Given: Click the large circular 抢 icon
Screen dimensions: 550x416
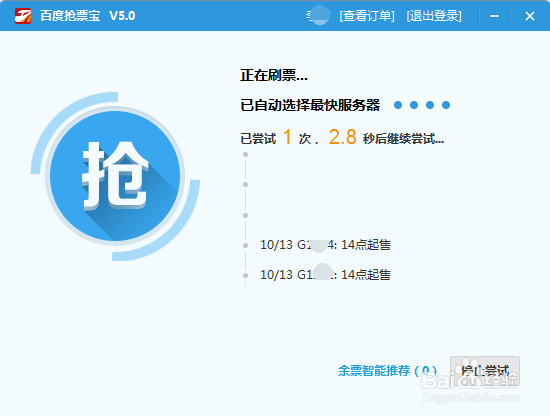Looking at the screenshot, I should coord(115,176).
